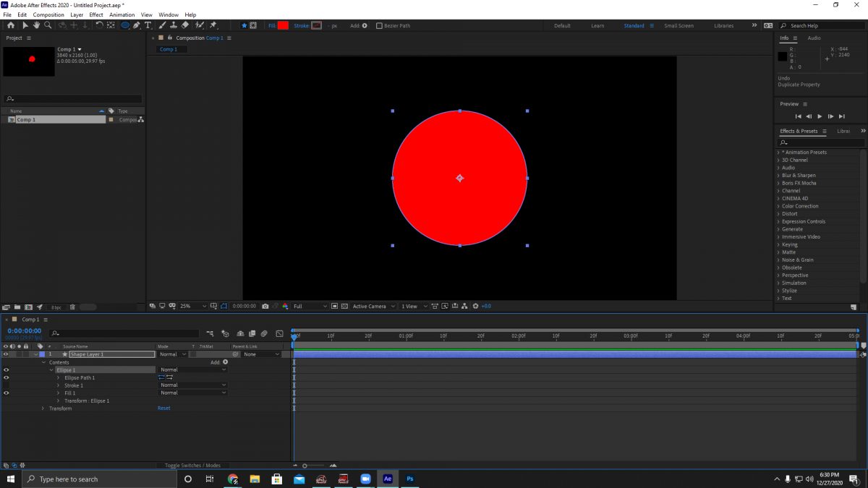868x488 pixels.
Task: Expand Stroke 1 properties
Action: (59, 385)
